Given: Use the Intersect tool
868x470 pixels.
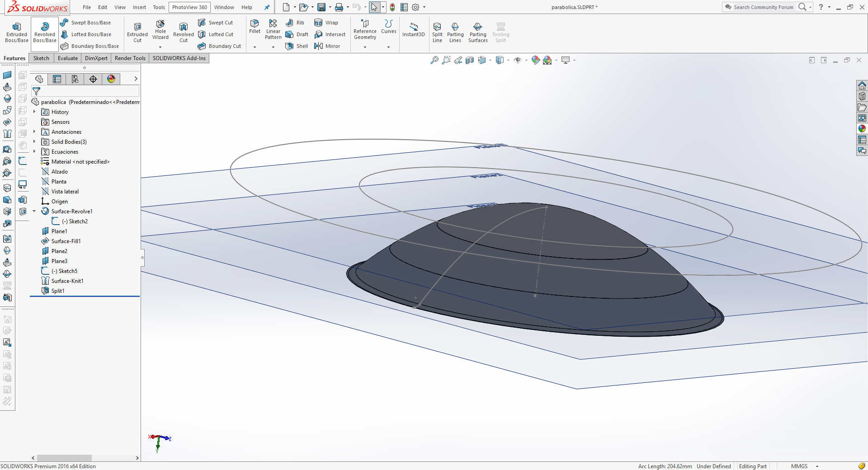Looking at the screenshot, I should click(x=330, y=34).
